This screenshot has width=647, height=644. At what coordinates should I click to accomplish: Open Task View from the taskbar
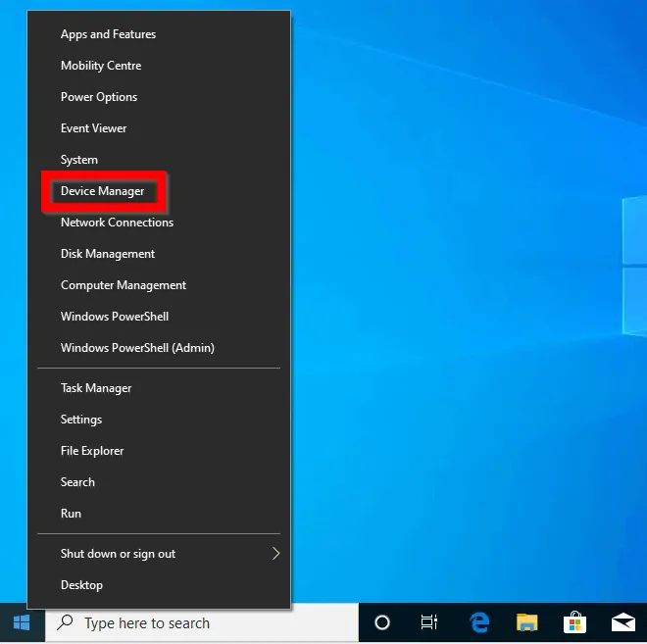[429, 623]
